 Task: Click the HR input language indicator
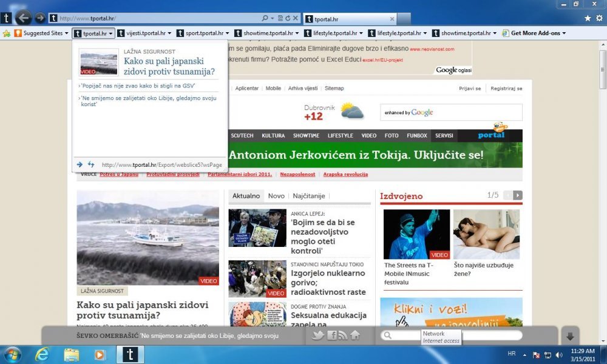[511, 354]
